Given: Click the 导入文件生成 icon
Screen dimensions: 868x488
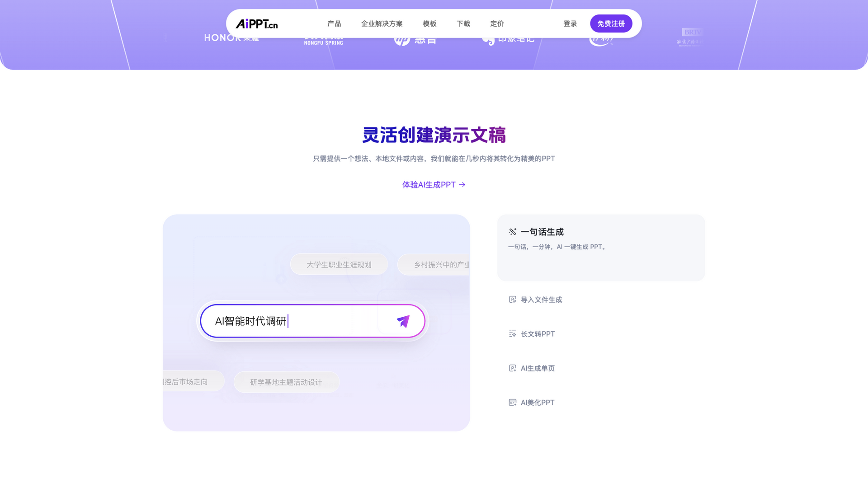Looking at the screenshot, I should [x=512, y=300].
